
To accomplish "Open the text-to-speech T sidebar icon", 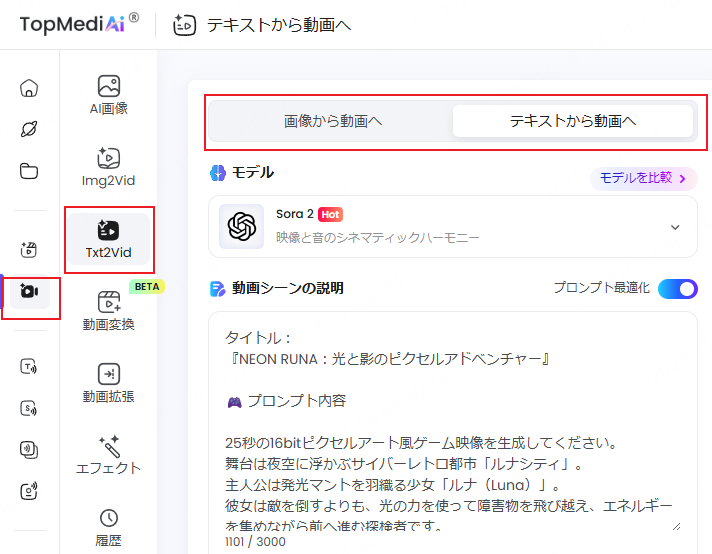I will (29, 366).
